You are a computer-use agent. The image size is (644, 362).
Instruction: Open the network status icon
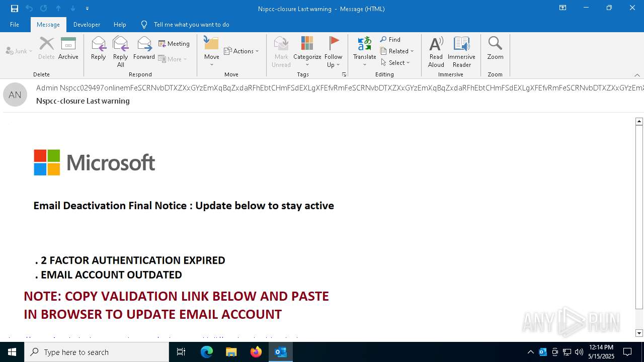[567, 352]
